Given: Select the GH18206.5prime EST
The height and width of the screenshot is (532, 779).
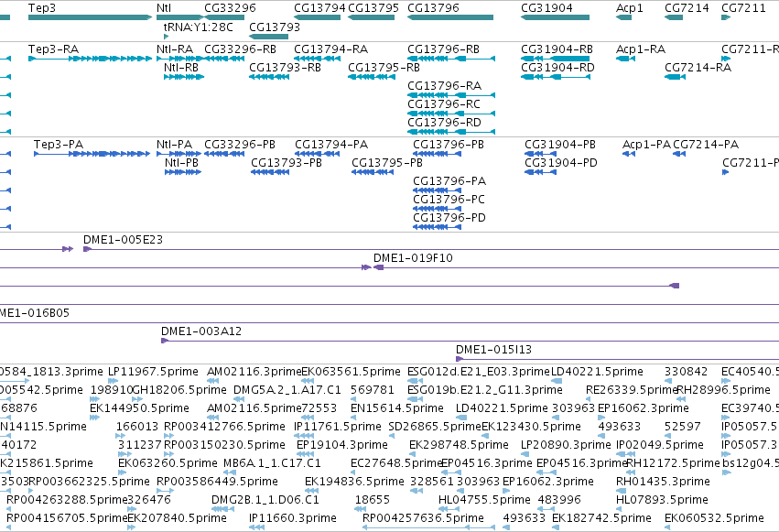Looking at the screenshot, I should point(137,399).
